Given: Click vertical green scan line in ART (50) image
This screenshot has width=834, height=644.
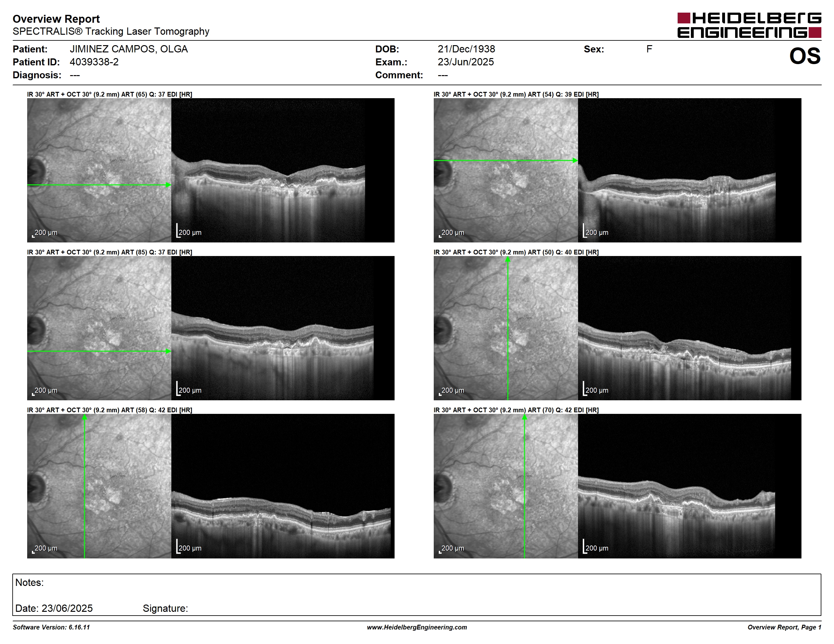Looking at the screenshot, I should (x=507, y=328).
